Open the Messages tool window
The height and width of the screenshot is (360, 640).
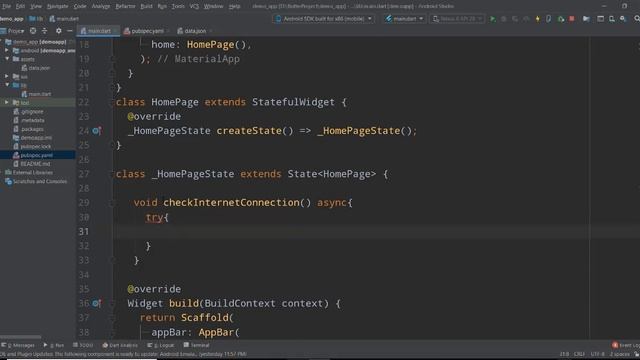[x=18, y=345]
